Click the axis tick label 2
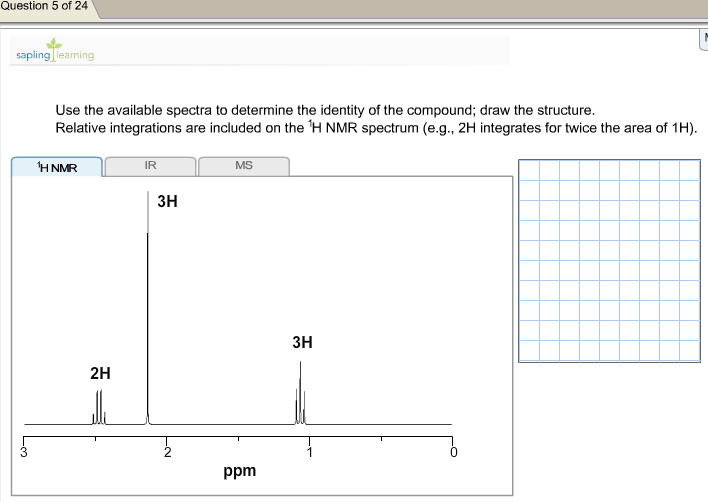The height and width of the screenshot is (502, 708). click(x=168, y=452)
